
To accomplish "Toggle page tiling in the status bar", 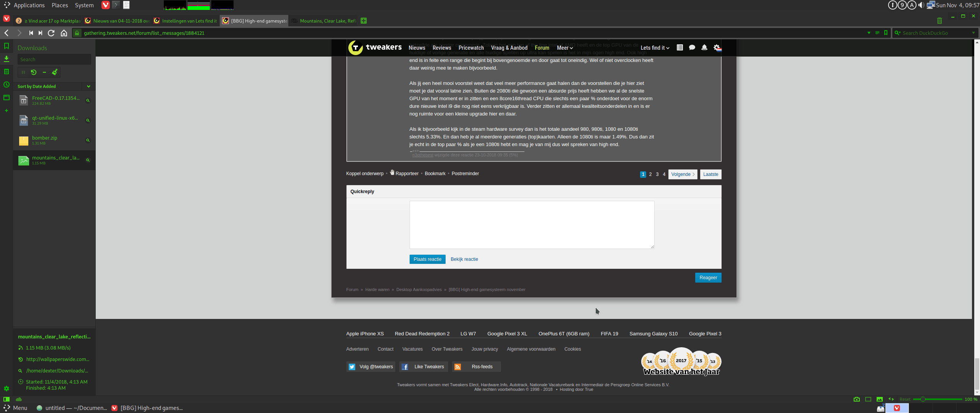I will point(868,399).
